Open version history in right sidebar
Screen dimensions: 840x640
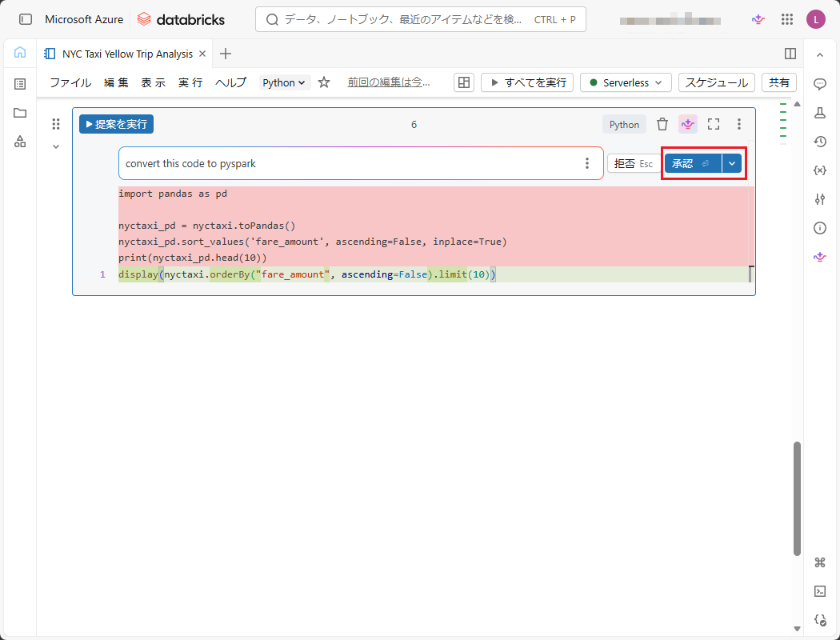coord(820,142)
